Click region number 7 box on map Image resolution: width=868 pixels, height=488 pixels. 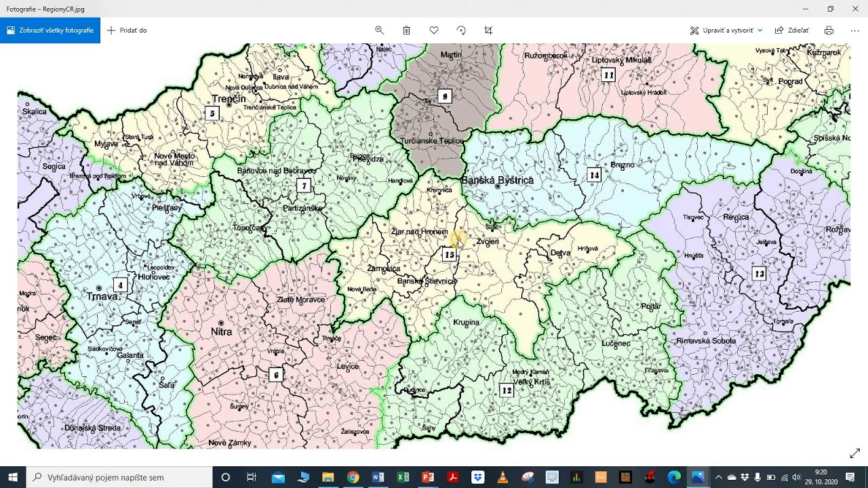point(304,186)
